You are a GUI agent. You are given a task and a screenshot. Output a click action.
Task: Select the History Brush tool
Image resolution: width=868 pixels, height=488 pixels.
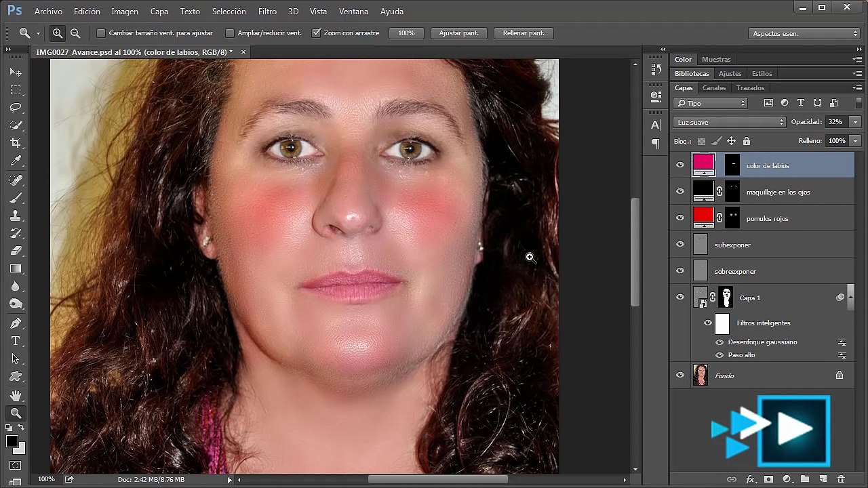(16, 233)
